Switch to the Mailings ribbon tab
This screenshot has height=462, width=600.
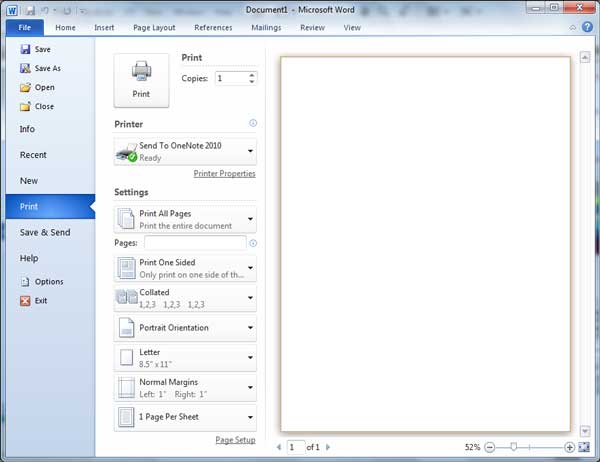[x=266, y=28]
